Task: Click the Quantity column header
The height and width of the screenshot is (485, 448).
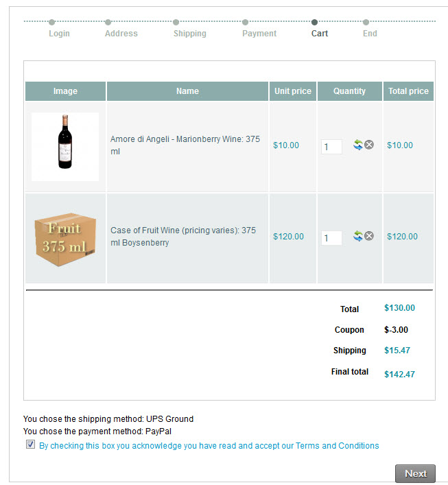Action: (349, 91)
